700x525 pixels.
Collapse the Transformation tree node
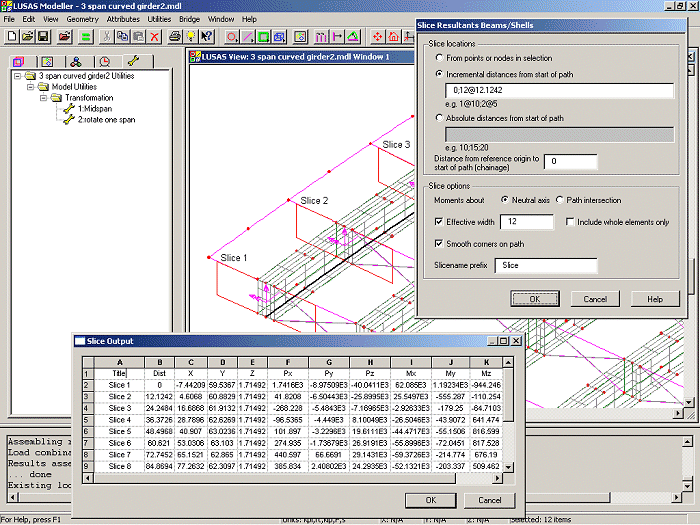pyautogui.click(x=44, y=98)
